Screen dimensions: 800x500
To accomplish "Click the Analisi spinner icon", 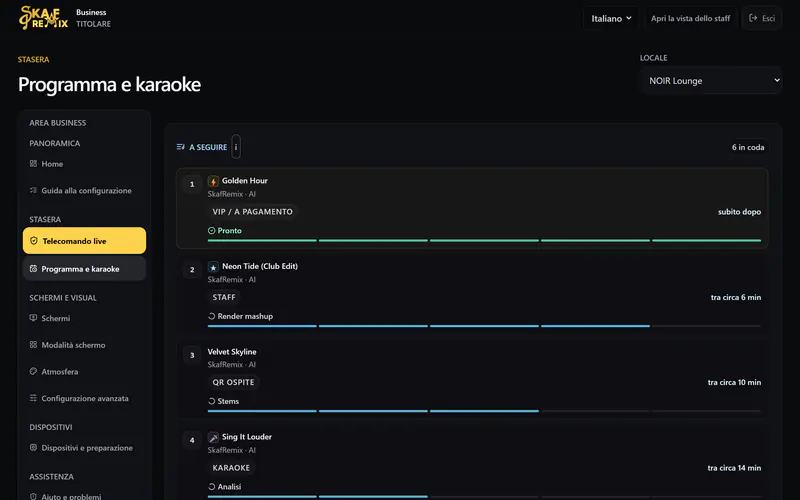I will click(211, 487).
